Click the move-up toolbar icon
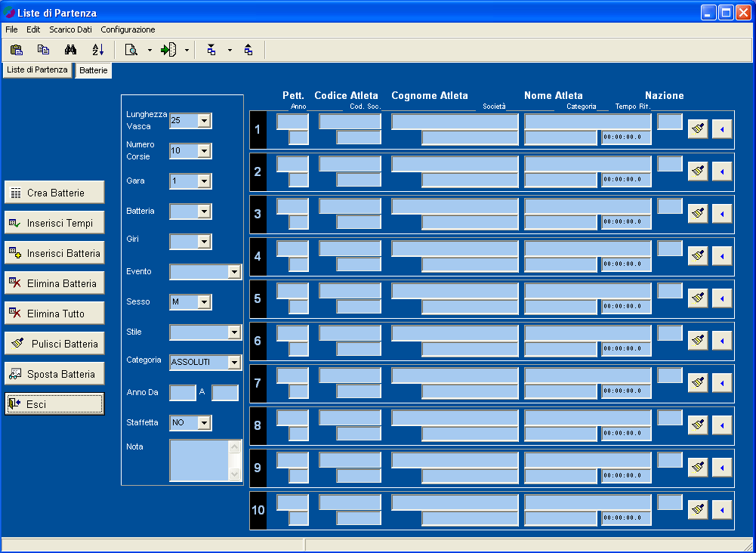 [248, 50]
